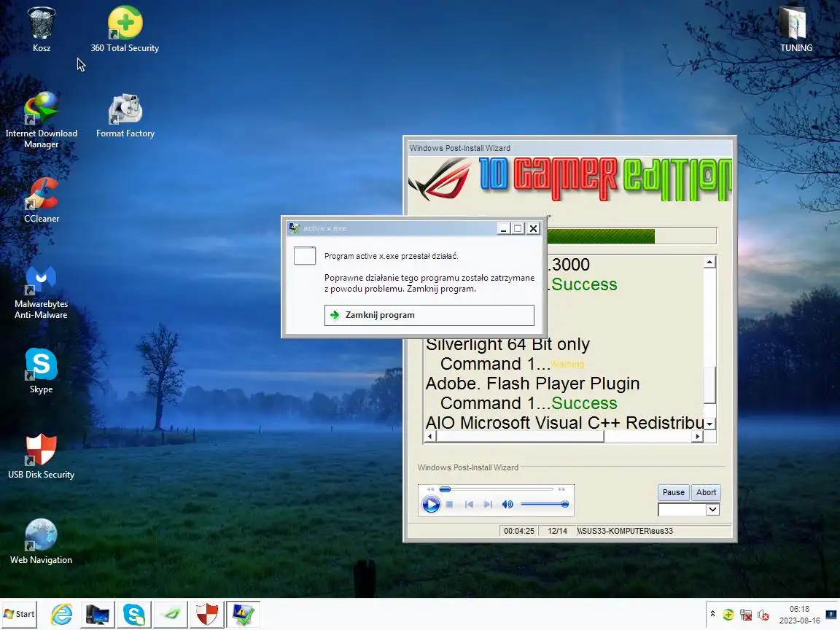This screenshot has height=630, width=840.
Task: Open the Format Factory desktop shortcut
Action: tap(125, 115)
